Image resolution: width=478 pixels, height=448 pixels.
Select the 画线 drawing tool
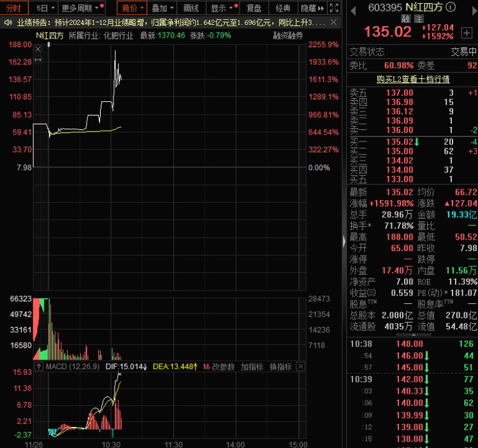(x=191, y=8)
